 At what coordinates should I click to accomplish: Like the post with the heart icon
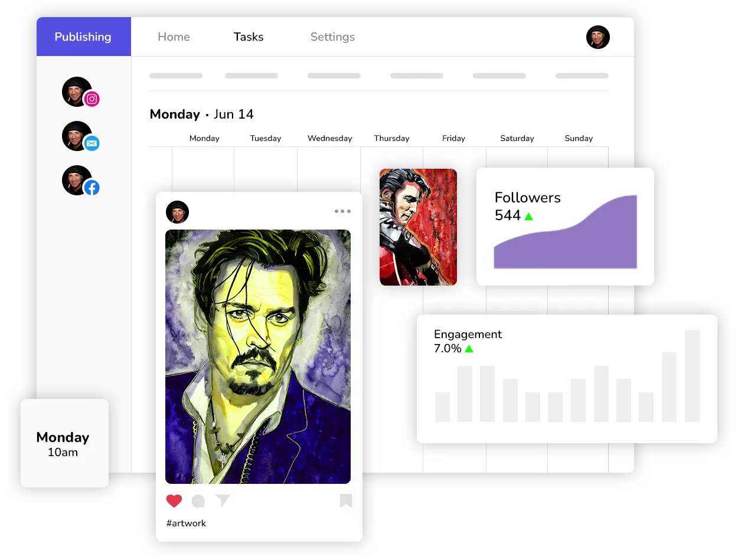point(174,501)
